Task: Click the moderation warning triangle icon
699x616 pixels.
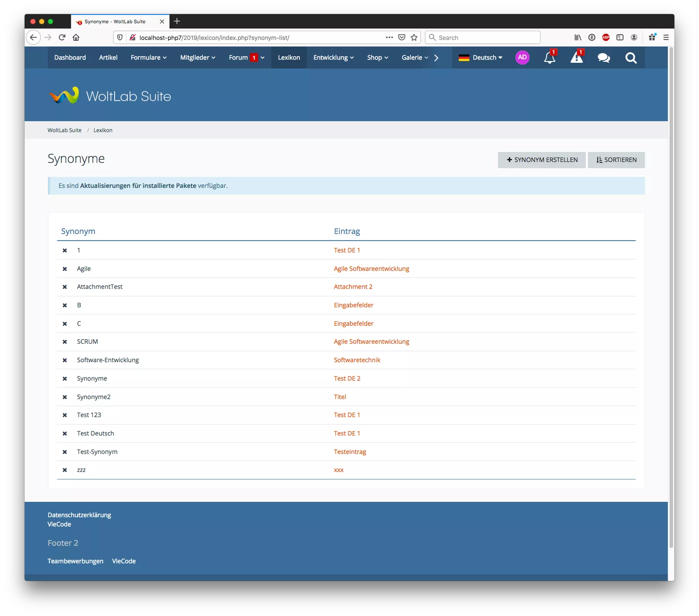Action: coord(576,58)
